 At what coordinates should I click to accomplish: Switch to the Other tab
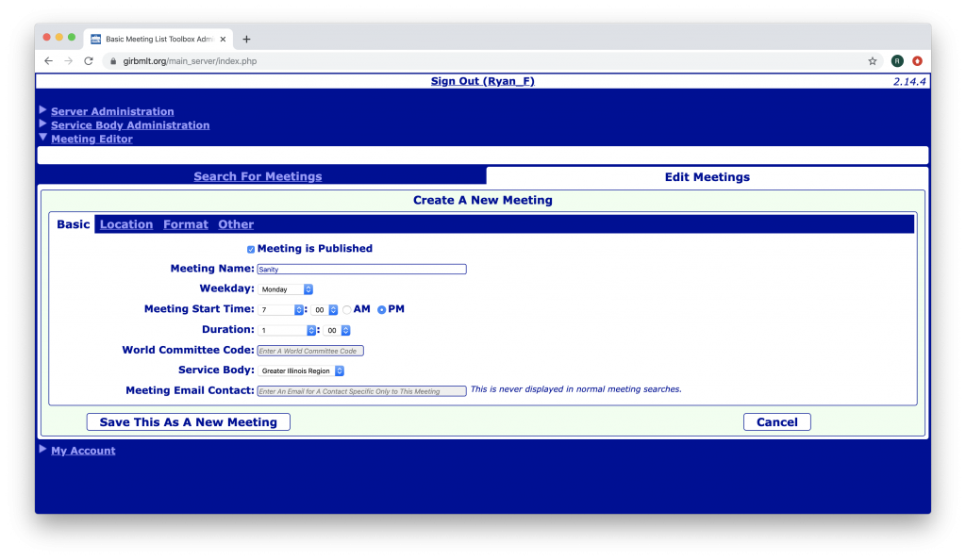pyautogui.click(x=236, y=224)
